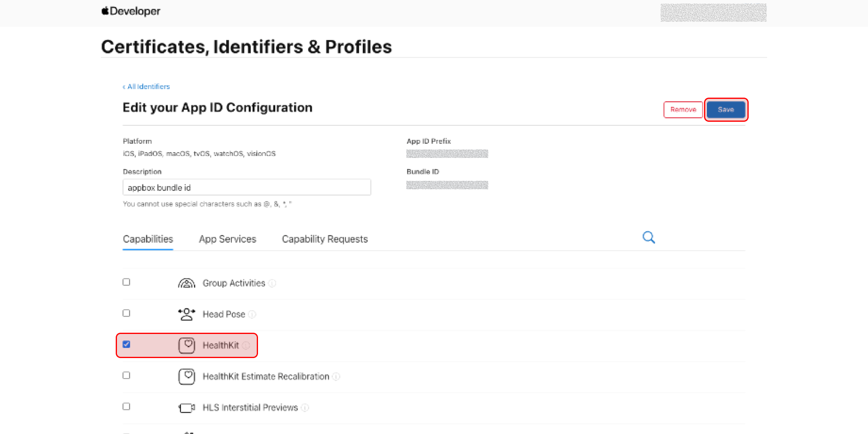Screen dimensions: 868x434
Task: Open info for HLS Interstitial Previews
Action: click(x=305, y=408)
